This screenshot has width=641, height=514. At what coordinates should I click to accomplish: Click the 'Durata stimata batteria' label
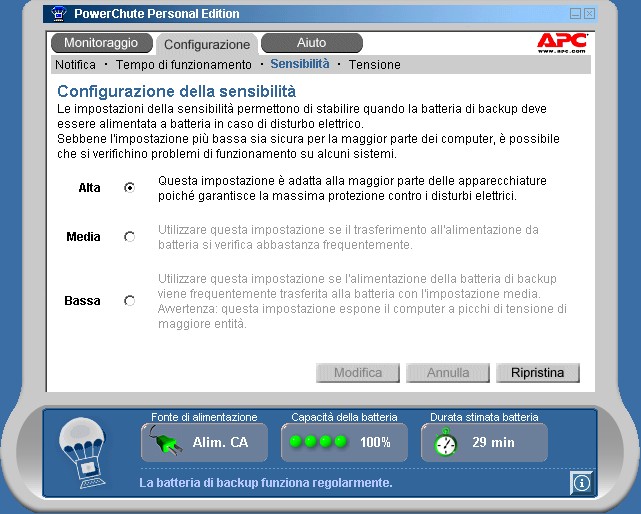pos(484,417)
